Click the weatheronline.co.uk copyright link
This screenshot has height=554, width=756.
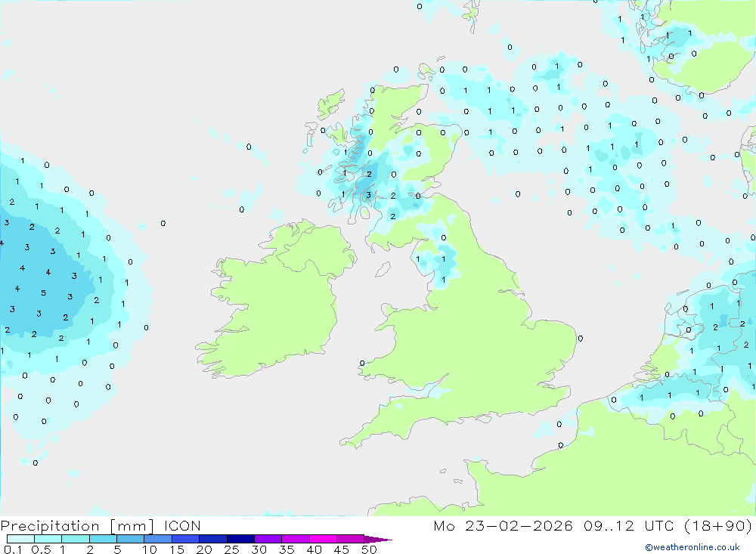click(692, 547)
